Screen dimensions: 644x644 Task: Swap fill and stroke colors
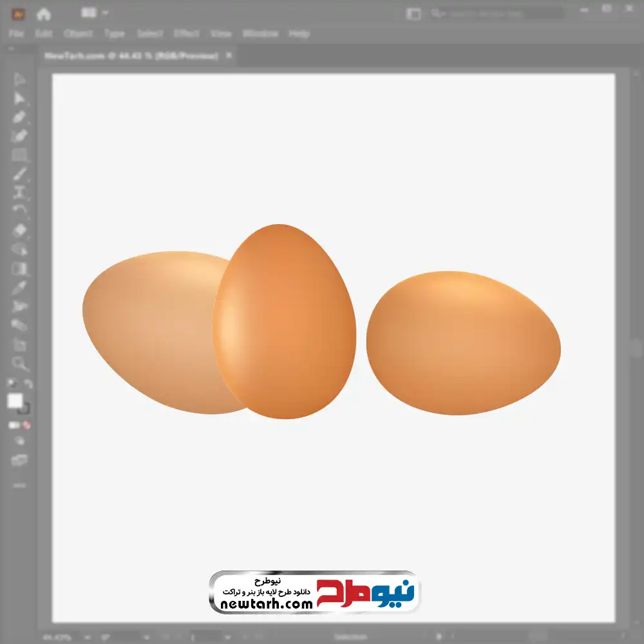click(x=28, y=384)
